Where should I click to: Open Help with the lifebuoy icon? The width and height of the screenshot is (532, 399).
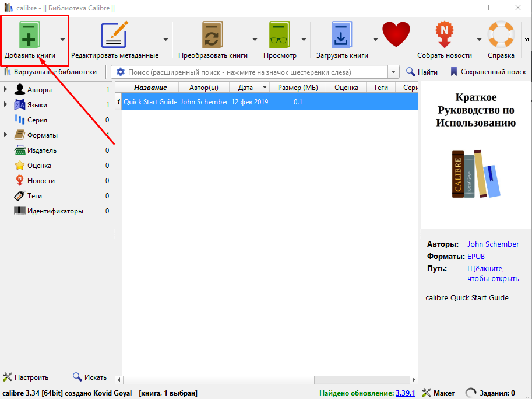(x=501, y=34)
